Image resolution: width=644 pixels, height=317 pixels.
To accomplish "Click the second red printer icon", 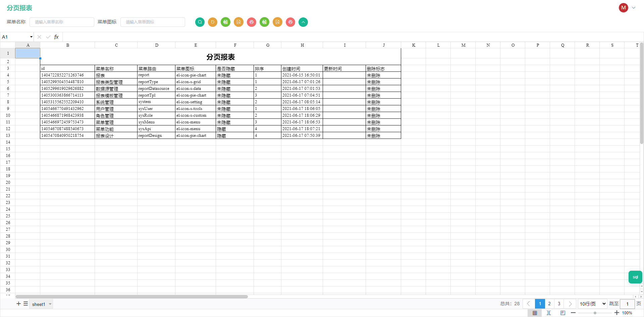I will pyautogui.click(x=290, y=22).
